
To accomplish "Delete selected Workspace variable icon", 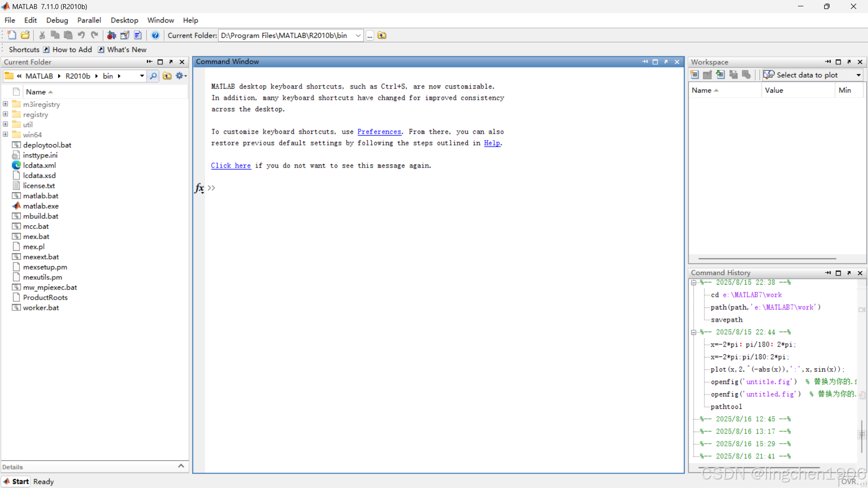I will (x=746, y=75).
